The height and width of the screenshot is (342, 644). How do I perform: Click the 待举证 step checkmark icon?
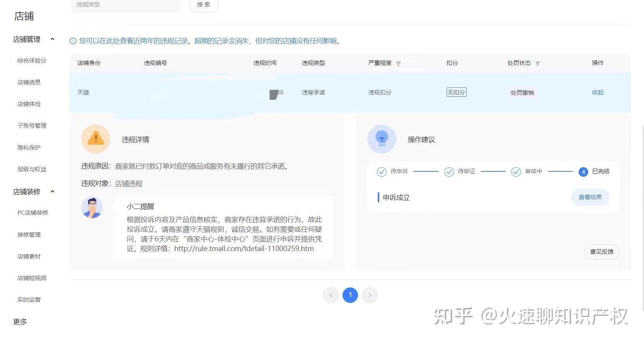[449, 172]
